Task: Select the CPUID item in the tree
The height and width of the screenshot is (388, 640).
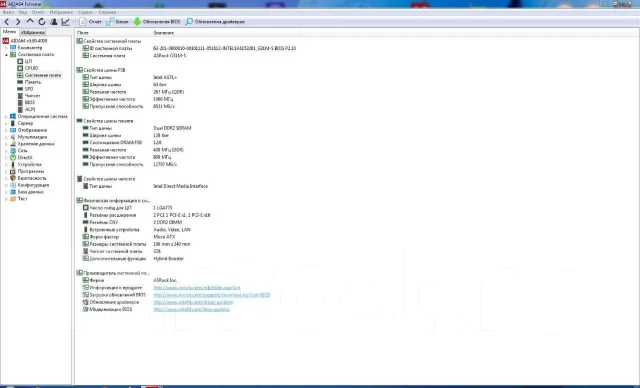Action: [x=28, y=68]
